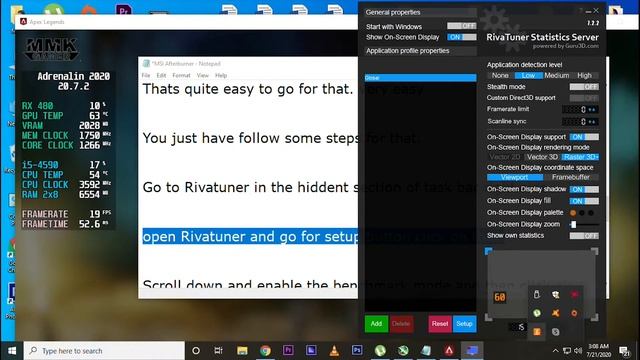Click the green Add button in RivaTuner

376,324
